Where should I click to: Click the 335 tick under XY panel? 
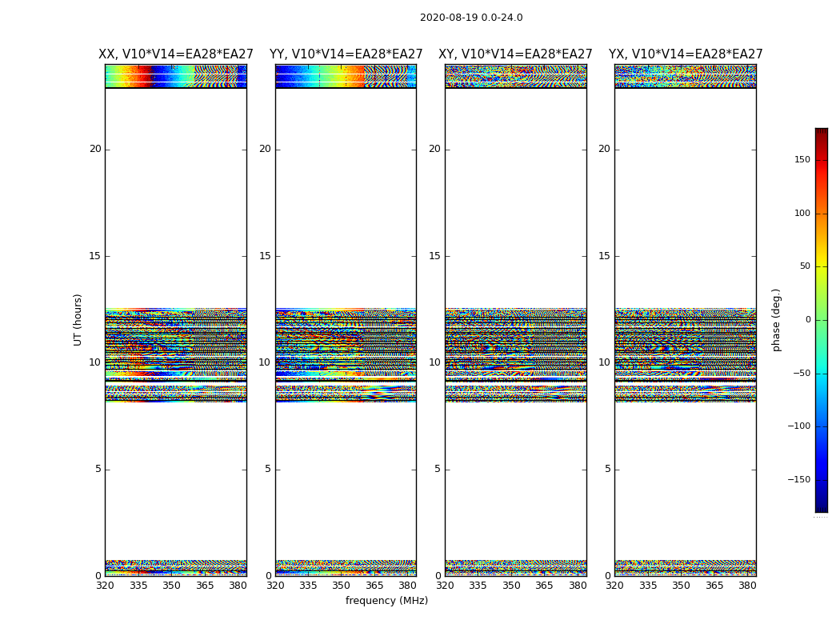point(478,586)
